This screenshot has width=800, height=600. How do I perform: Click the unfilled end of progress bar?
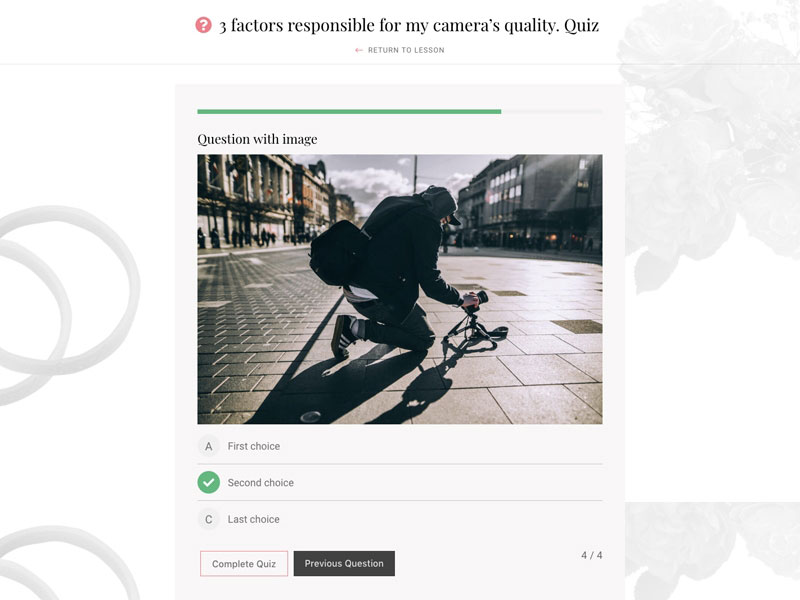pyautogui.click(x=552, y=111)
